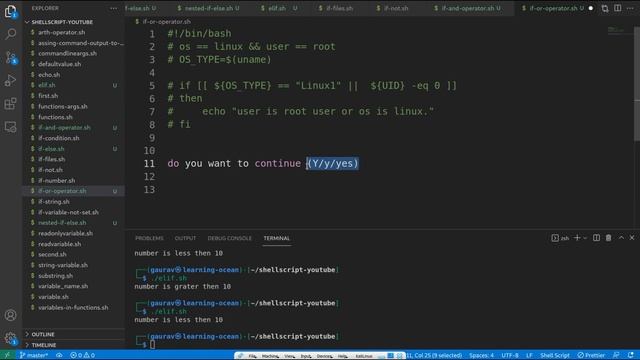Click line and column position indicator
The image size is (640, 360).
pyautogui.click(x=434, y=355)
